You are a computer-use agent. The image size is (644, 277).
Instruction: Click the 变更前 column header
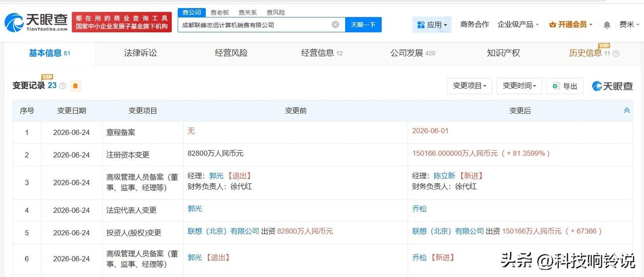coord(295,111)
